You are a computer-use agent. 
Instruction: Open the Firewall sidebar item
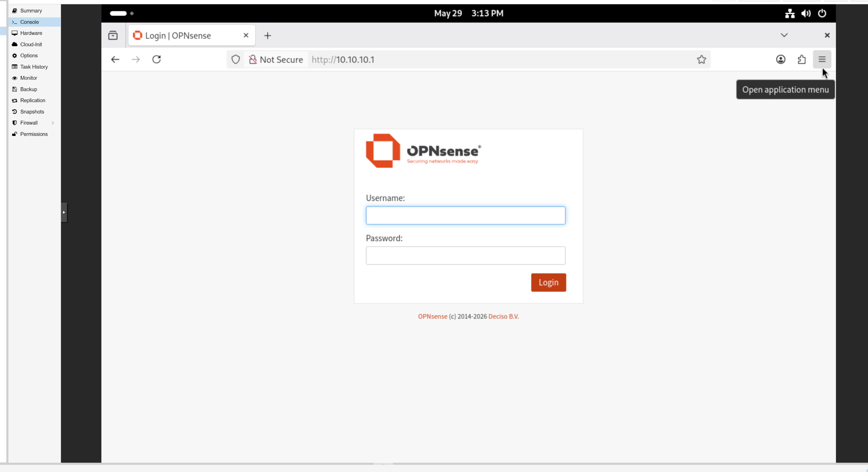click(x=29, y=123)
